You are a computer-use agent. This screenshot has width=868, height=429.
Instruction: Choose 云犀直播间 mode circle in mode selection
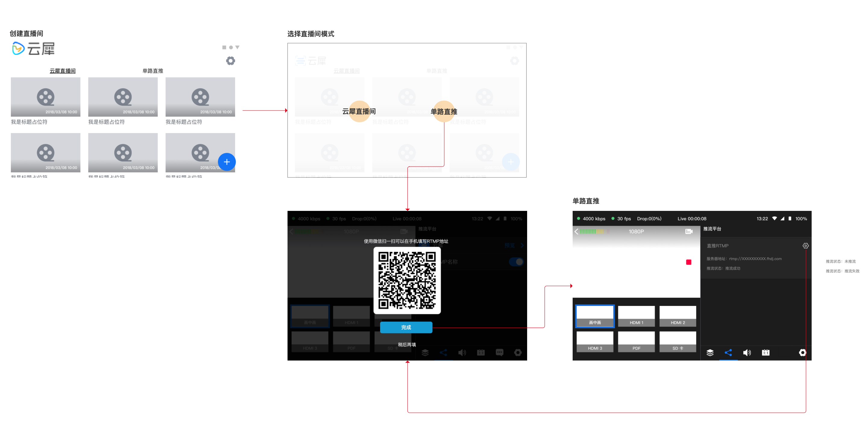pyautogui.click(x=359, y=111)
